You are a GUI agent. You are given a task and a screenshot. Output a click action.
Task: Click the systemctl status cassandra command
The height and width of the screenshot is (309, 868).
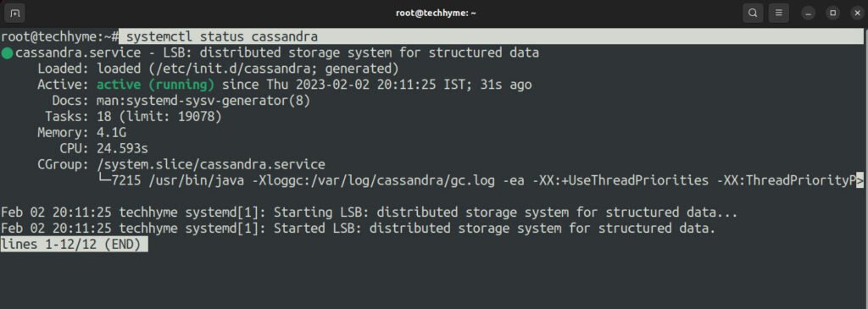point(222,37)
